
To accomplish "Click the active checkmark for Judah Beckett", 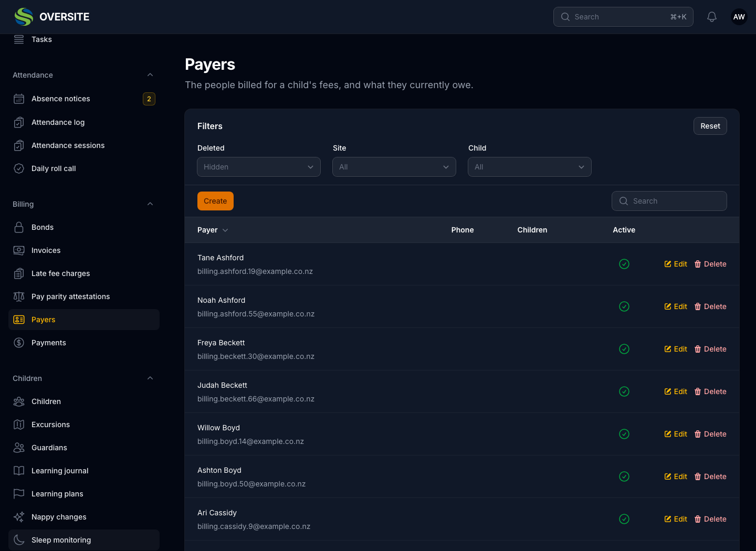I will [x=624, y=391].
